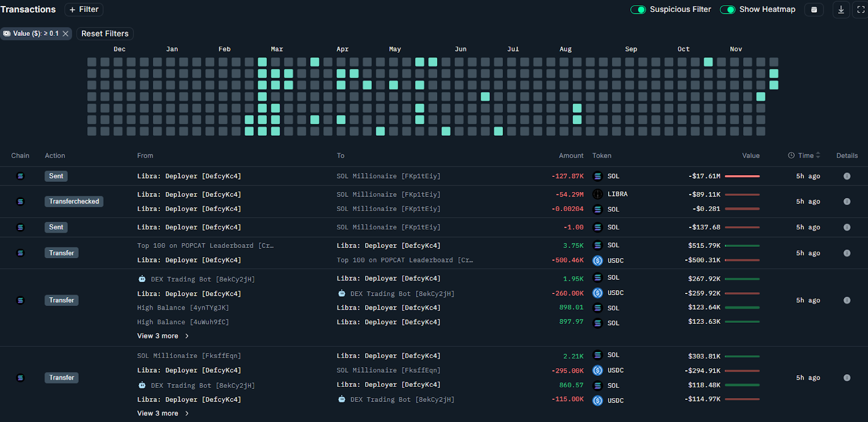Click the Solana chain icon in the first row
Image resolution: width=868 pixels, height=422 pixels.
pos(21,176)
